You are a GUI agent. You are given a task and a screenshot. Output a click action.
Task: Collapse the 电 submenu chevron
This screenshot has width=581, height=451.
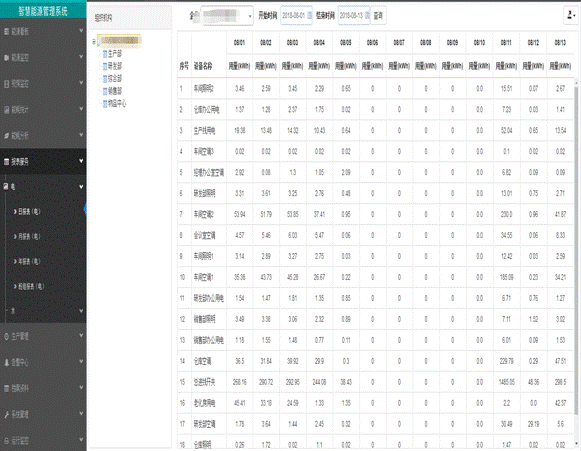[x=81, y=187]
